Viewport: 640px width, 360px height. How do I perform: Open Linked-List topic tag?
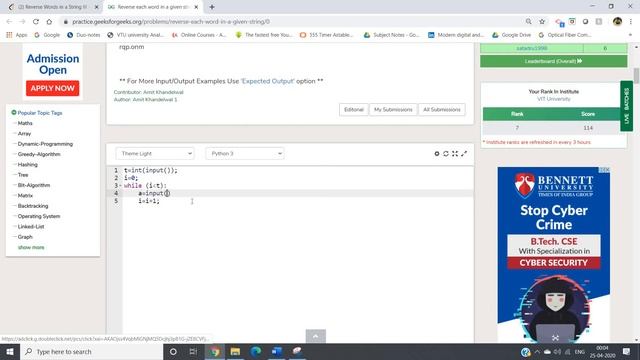(x=31, y=227)
